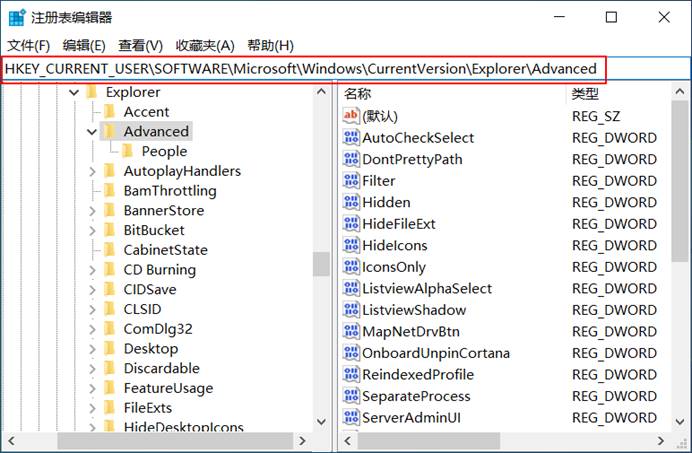Click the People subkey folder icon
This screenshot has width=692, height=453.
coord(128,152)
